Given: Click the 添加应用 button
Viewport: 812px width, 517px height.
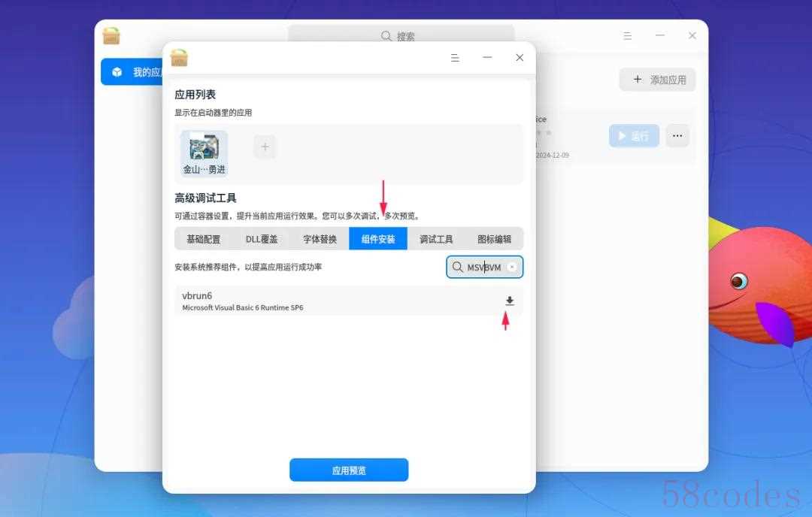Looking at the screenshot, I should tap(658, 80).
